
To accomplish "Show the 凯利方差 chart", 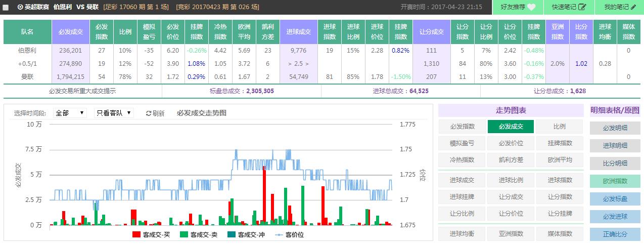I will (511, 159).
